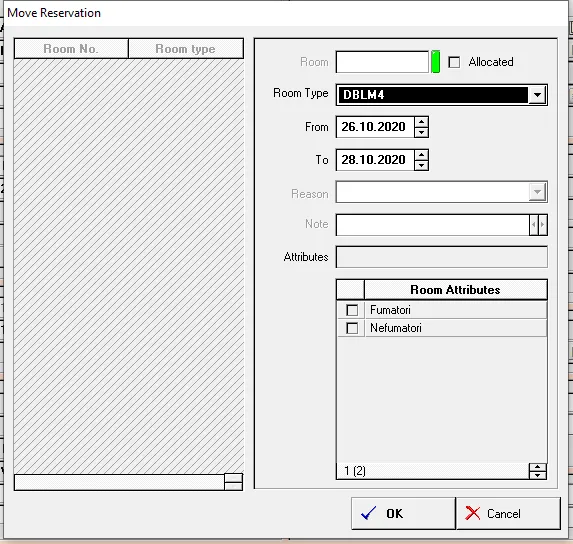The width and height of the screenshot is (573, 544).
Task: Check the Fumatori room attribute
Action: tap(352, 310)
